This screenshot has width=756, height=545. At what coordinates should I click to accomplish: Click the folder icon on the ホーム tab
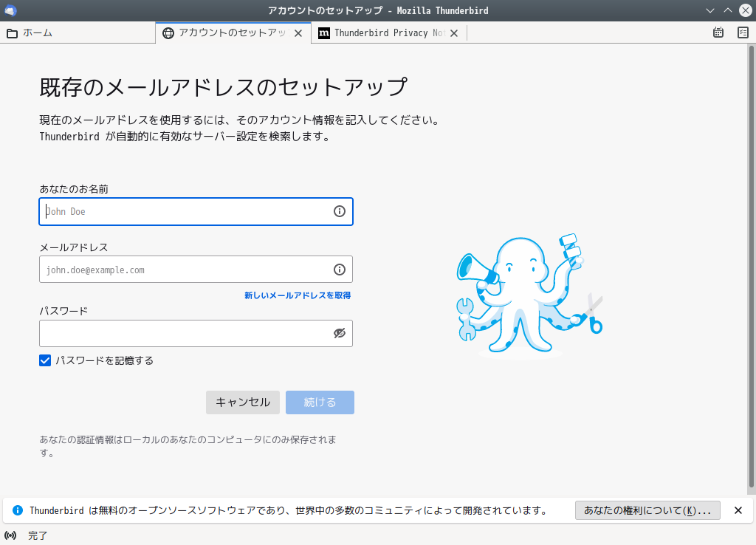point(12,33)
